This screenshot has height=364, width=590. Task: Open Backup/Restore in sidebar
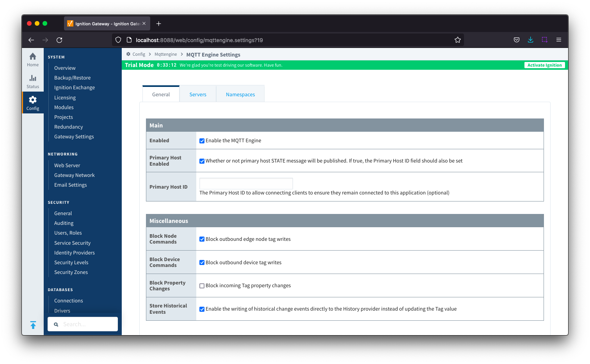[x=72, y=78]
